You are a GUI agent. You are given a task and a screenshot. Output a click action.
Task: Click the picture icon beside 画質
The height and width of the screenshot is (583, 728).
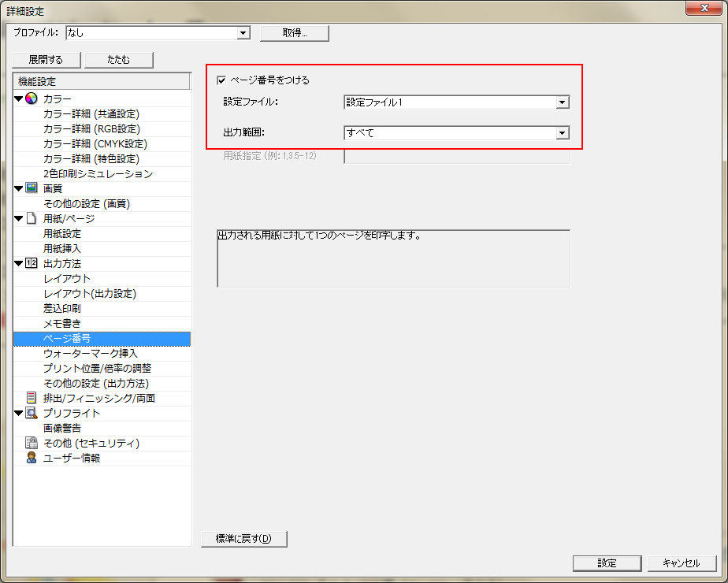pos(32,188)
